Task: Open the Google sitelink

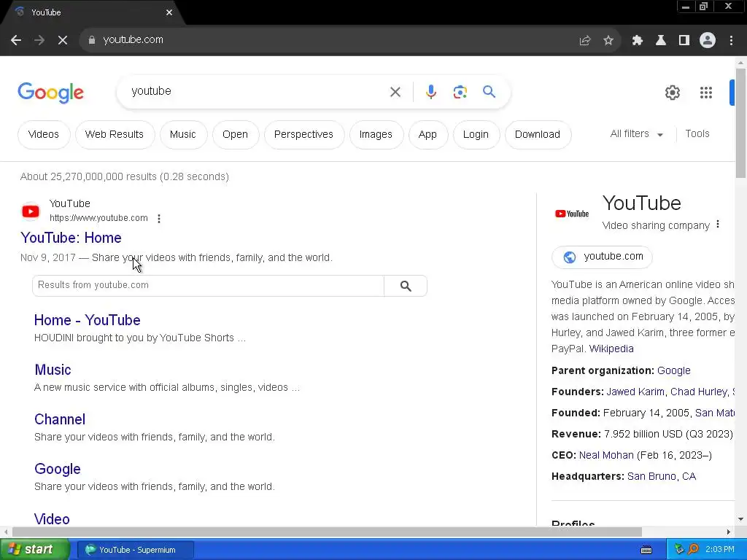Action: pos(58,469)
